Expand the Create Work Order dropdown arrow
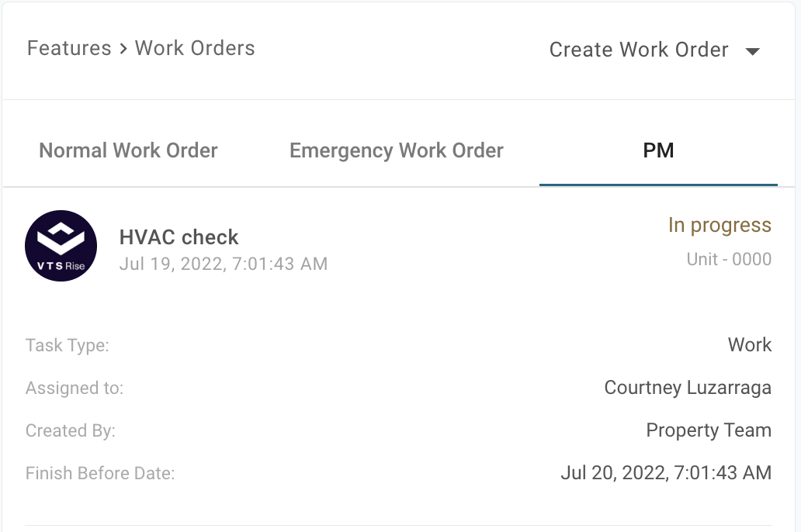Image resolution: width=801 pixels, height=532 pixels. tap(751, 51)
